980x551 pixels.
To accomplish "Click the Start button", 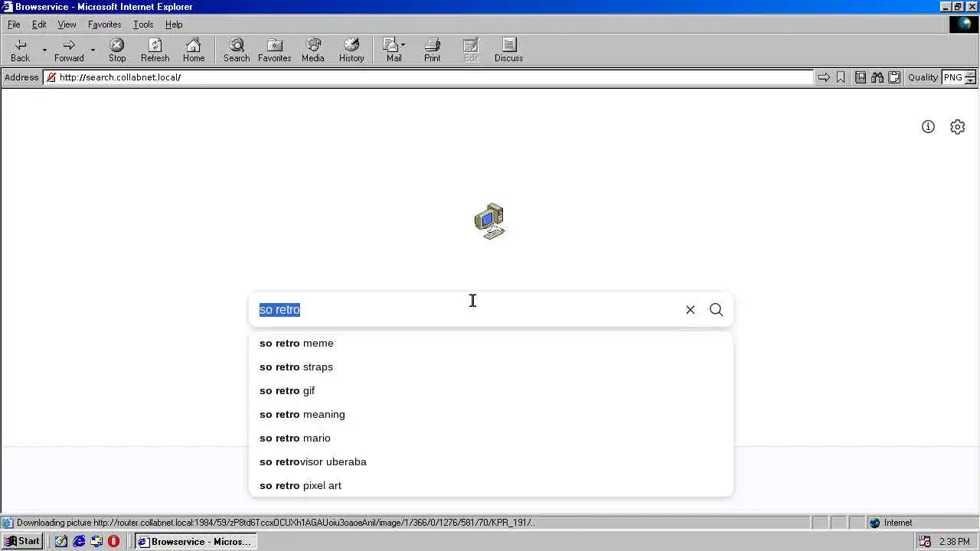I will (x=22, y=541).
